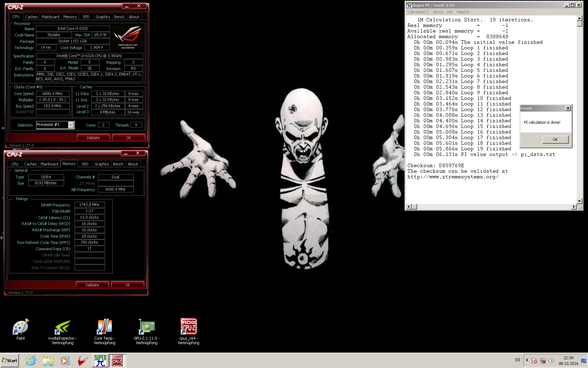This screenshot has height=368, width=588.
Task: Launch Internet Explorer from taskbar
Action: click(31, 360)
